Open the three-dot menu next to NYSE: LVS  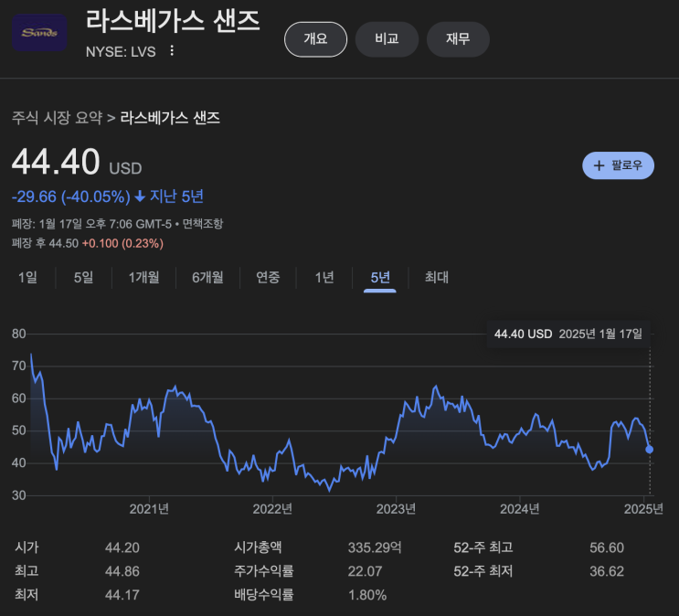tap(172, 50)
